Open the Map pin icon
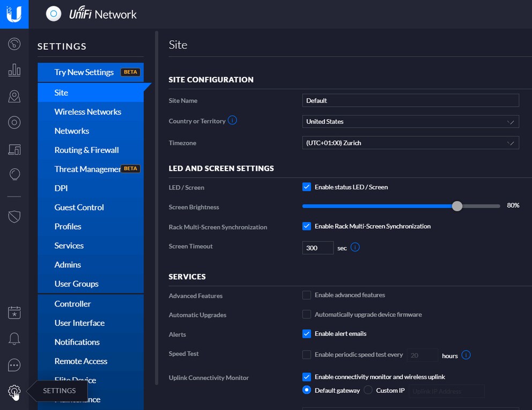The image size is (532, 410). [x=14, y=97]
